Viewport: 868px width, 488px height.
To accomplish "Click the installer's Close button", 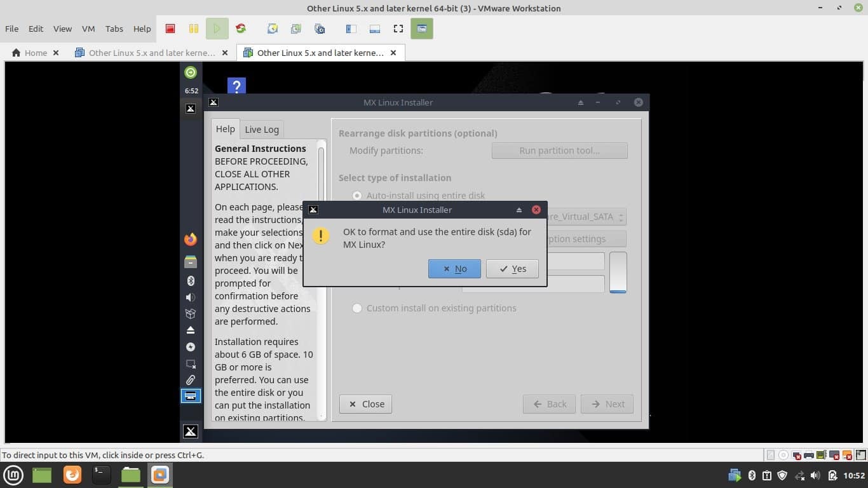I will pos(366,404).
